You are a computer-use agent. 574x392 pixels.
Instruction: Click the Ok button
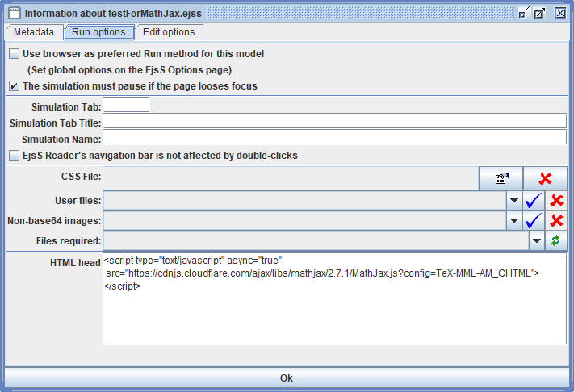287,377
